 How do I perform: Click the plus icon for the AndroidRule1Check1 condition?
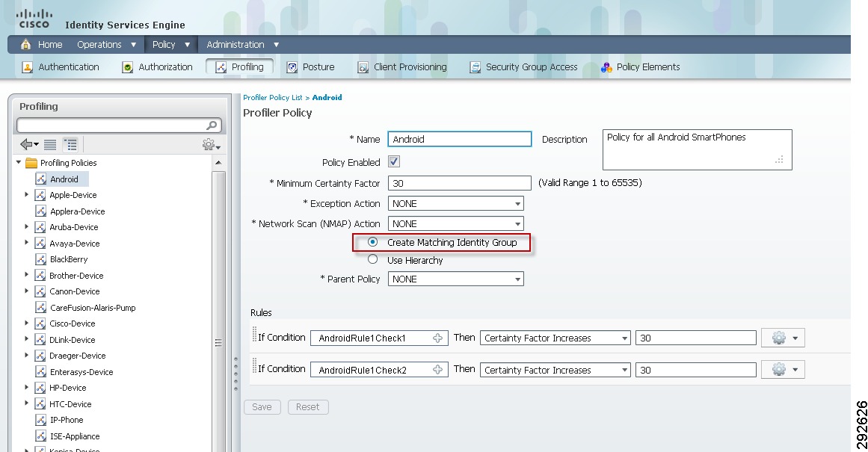438,338
